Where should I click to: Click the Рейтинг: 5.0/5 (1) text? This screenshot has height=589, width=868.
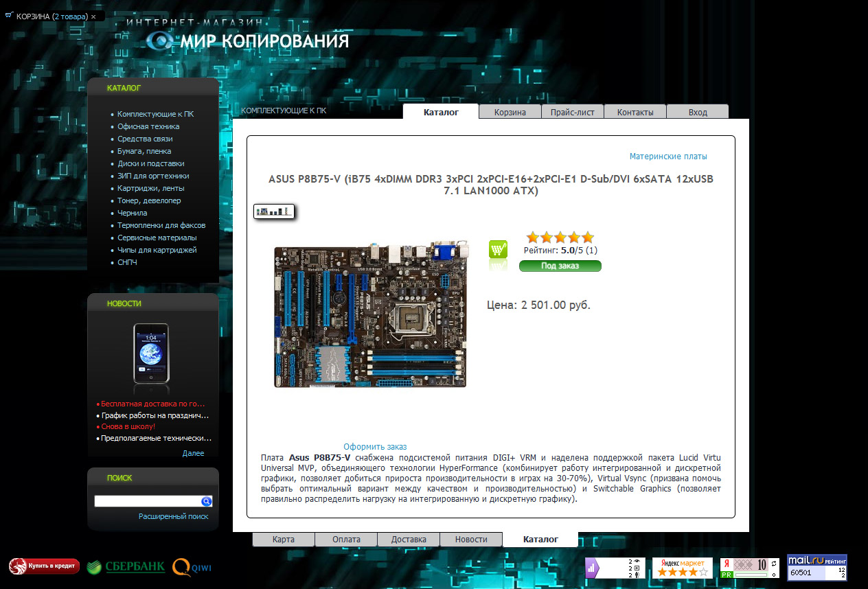(560, 251)
